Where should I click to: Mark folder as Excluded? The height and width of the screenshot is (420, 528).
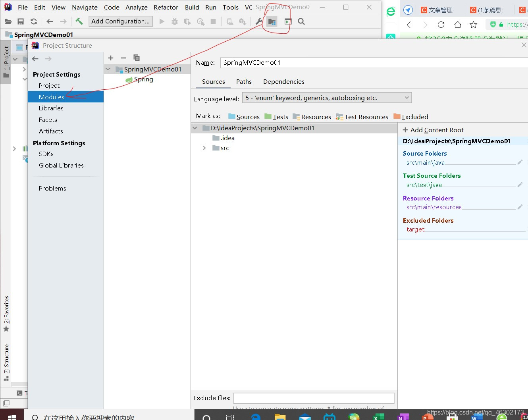point(411,117)
